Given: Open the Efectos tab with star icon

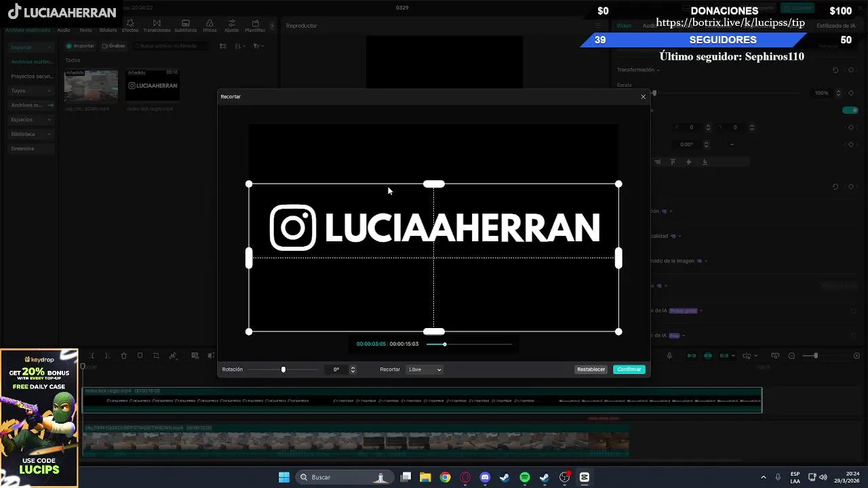Looking at the screenshot, I should pos(130,26).
